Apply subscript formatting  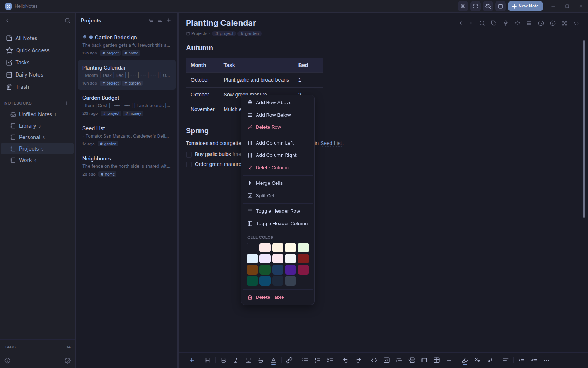coord(477,360)
